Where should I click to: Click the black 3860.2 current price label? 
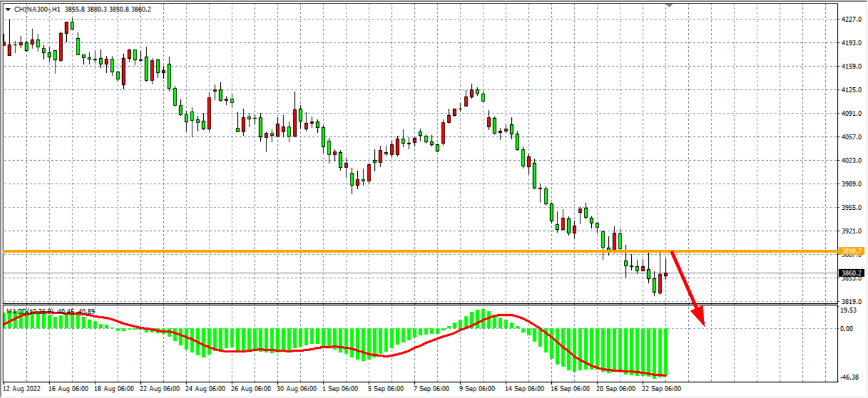pos(851,273)
